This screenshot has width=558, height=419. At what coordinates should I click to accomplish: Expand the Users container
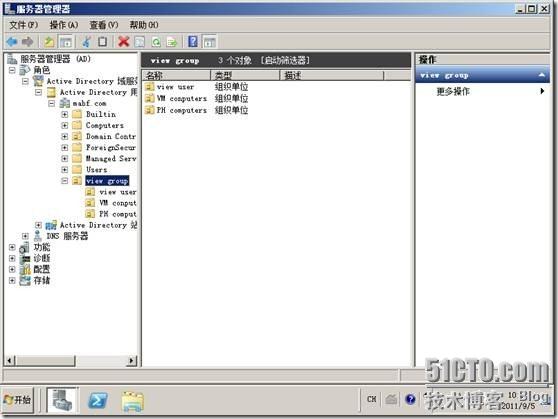[x=65, y=169]
